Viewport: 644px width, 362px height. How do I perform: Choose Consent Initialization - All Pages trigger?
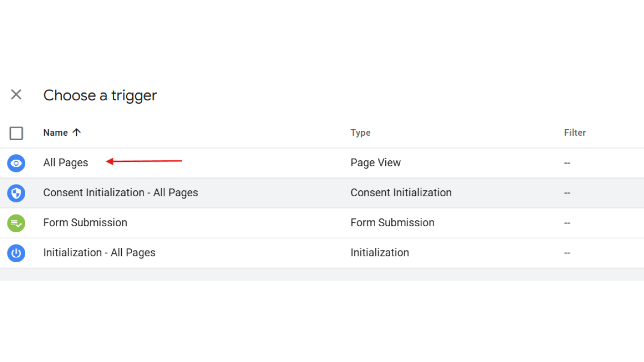[x=120, y=193]
